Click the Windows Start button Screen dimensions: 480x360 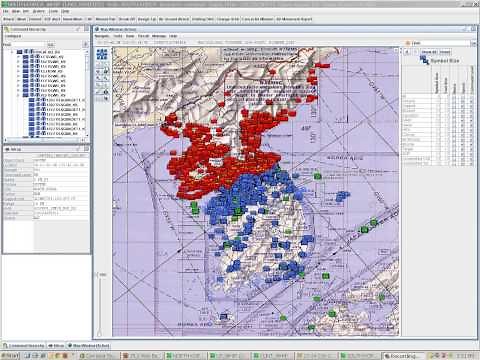click(10, 356)
